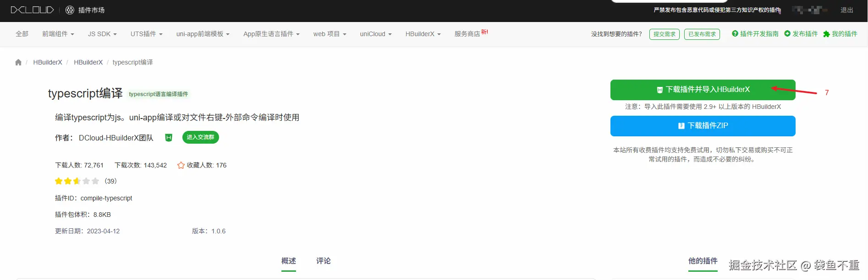Expand the App原生语言插件 dropdown
Image resolution: width=868 pixels, height=280 pixels.
tap(271, 34)
